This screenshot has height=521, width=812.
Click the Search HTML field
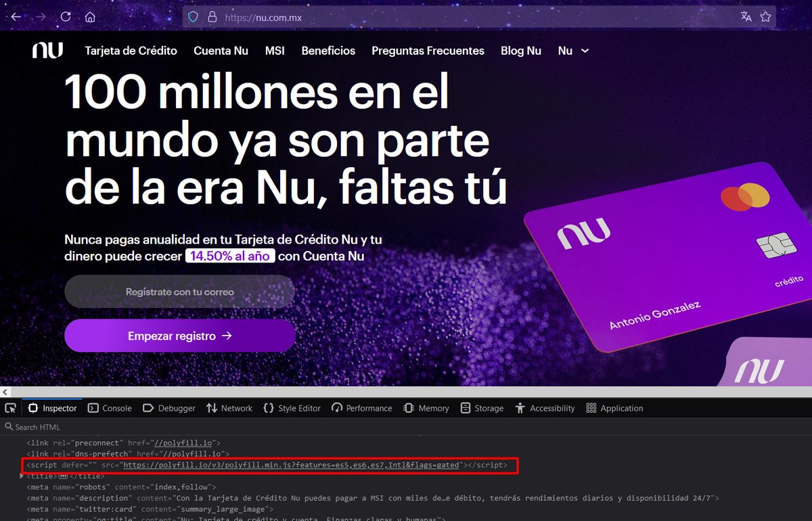(x=406, y=427)
